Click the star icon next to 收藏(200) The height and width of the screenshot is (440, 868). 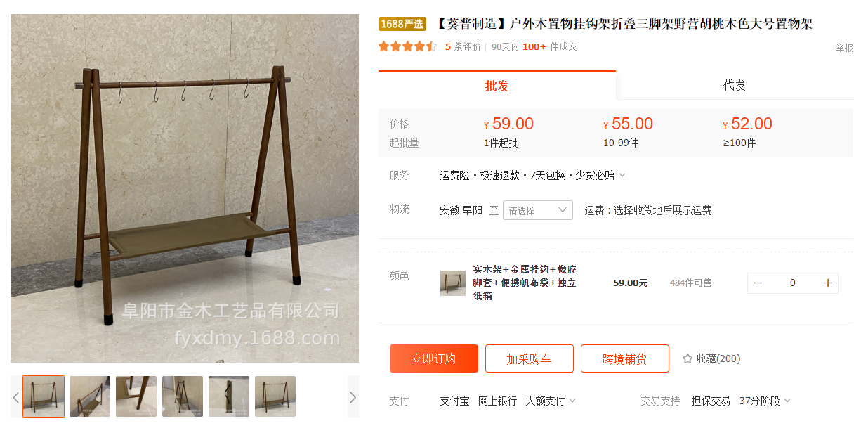[x=688, y=358]
